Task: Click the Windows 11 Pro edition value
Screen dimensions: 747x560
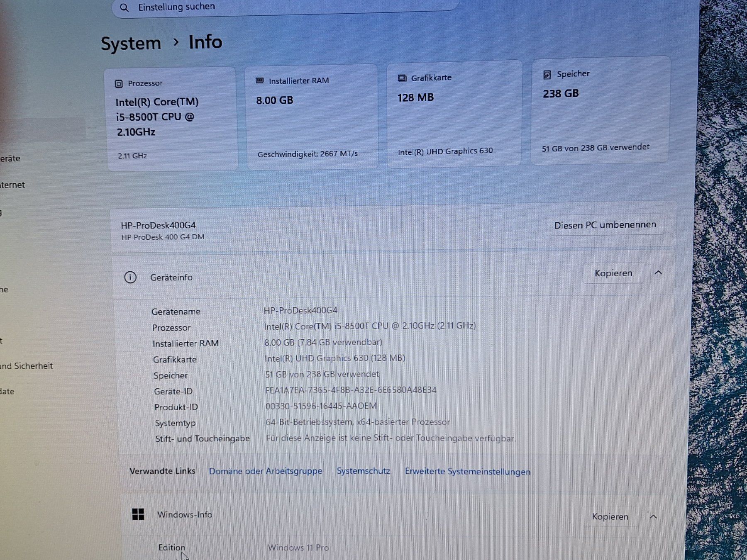Action: (x=298, y=548)
